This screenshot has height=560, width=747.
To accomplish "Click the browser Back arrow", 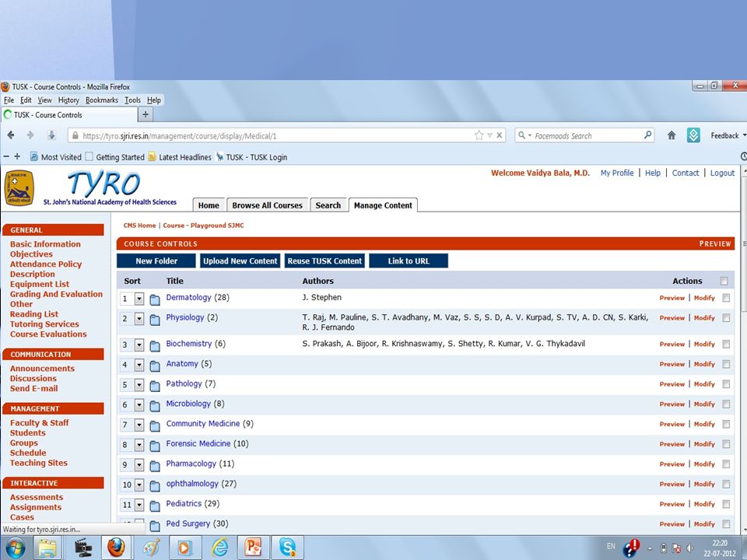I will (x=10, y=135).
